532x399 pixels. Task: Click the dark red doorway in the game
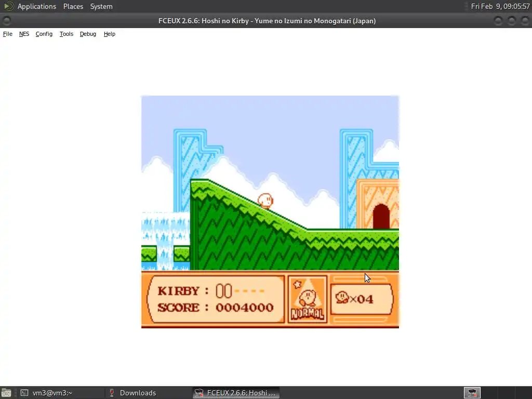tap(381, 217)
